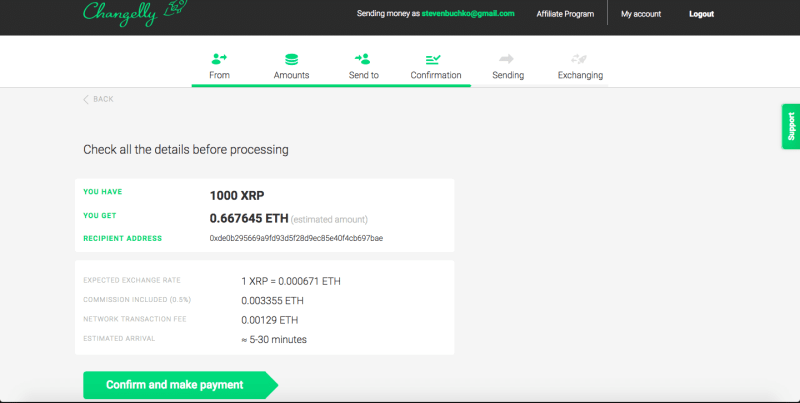This screenshot has height=403, width=800.
Task: Click the (estimated amount) note
Action: pos(329,219)
